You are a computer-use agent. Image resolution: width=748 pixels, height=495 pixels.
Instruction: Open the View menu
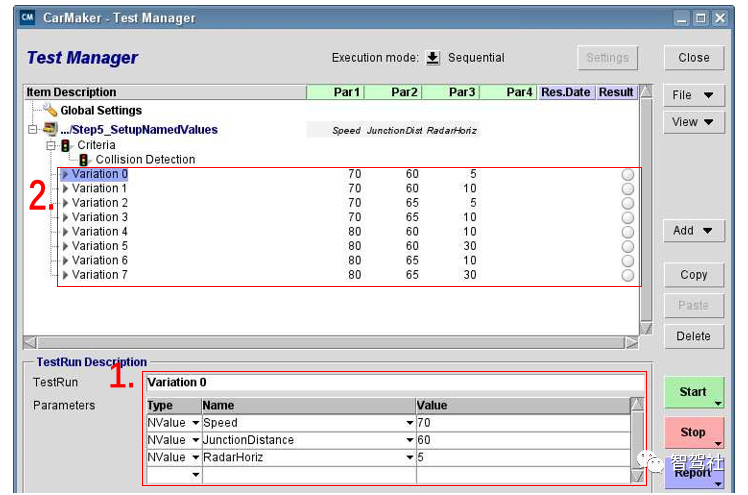693,122
